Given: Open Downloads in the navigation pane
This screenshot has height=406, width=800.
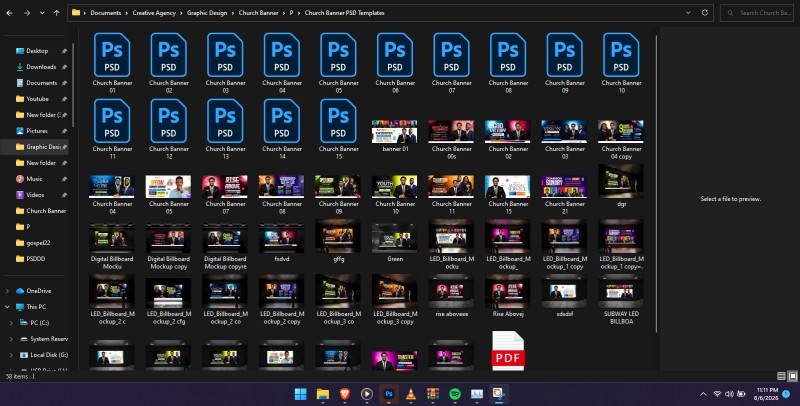Looking at the screenshot, I should click(41, 67).
